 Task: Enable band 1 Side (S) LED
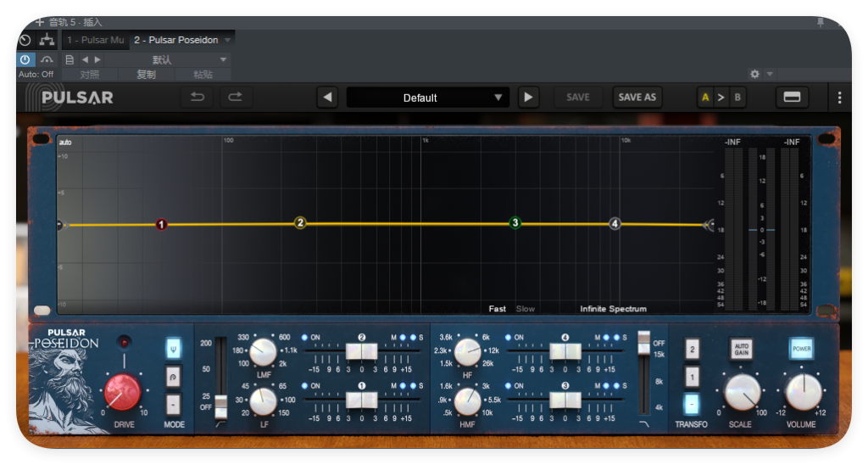coord(413,386)
